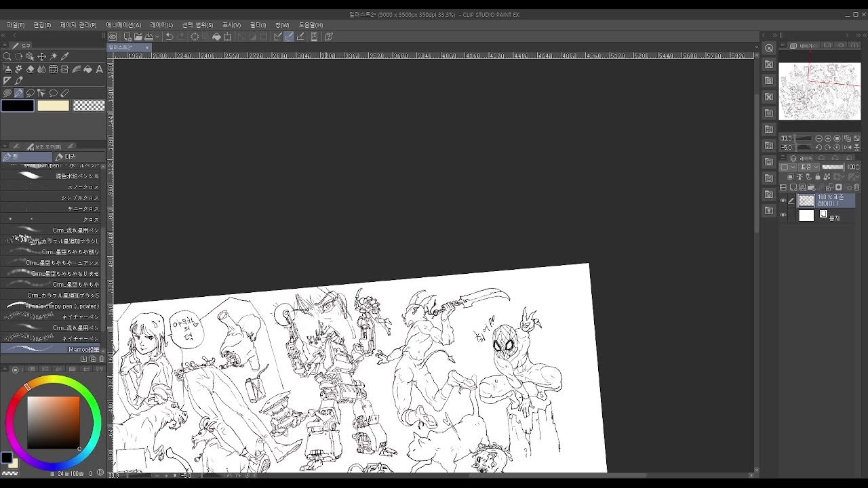Select the Ruler tool
This screenshot has width=868, height=488.
tap(7, 81)
